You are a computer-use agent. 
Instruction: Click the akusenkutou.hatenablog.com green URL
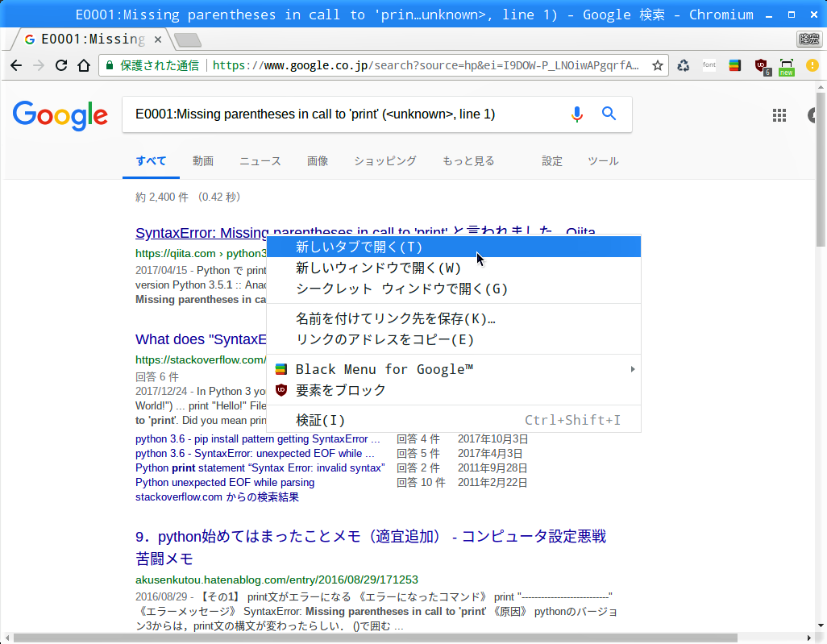[277, 580]
